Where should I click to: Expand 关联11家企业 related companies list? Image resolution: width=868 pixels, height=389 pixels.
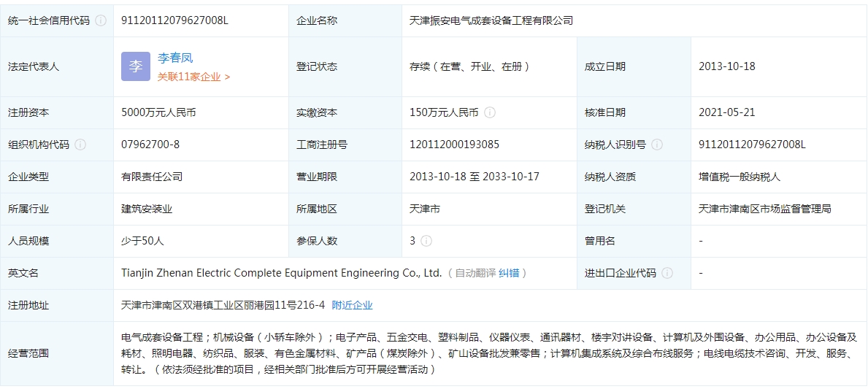click(x=193, y=77)
